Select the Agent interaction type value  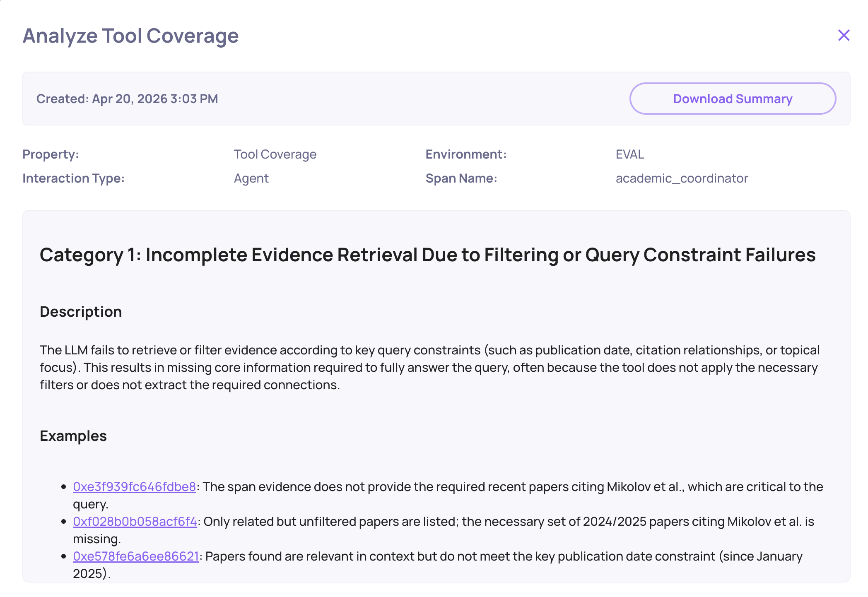[x=251, y=178]
